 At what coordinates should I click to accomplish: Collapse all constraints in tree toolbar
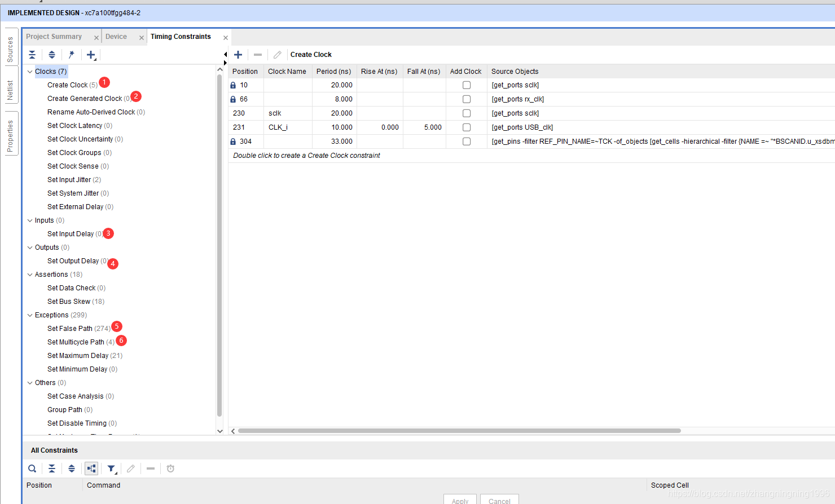(x=32, y=55)
